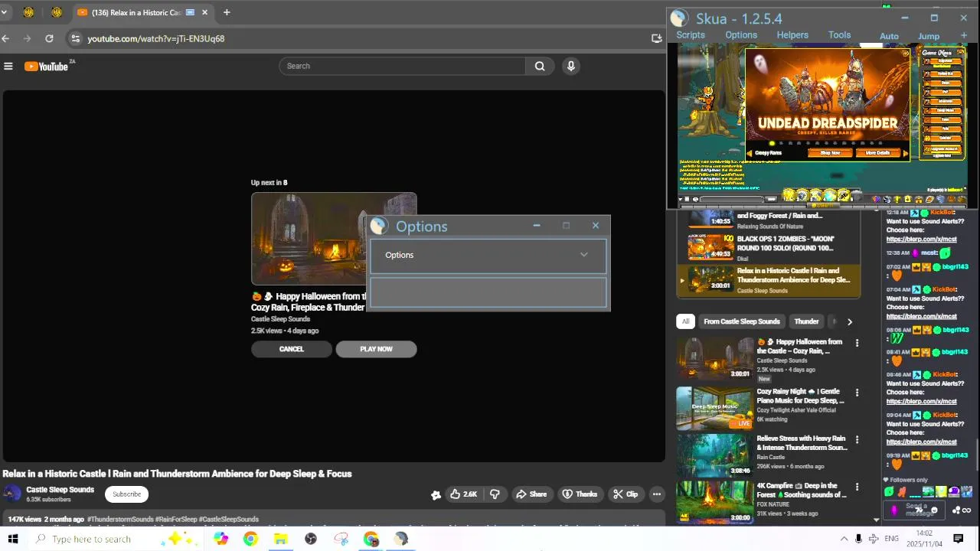The height and width of the screenshot is (551, 980).
Task: Open more actions ellipsis under the video
Action: pyautogui.click(x=656, y=494)
